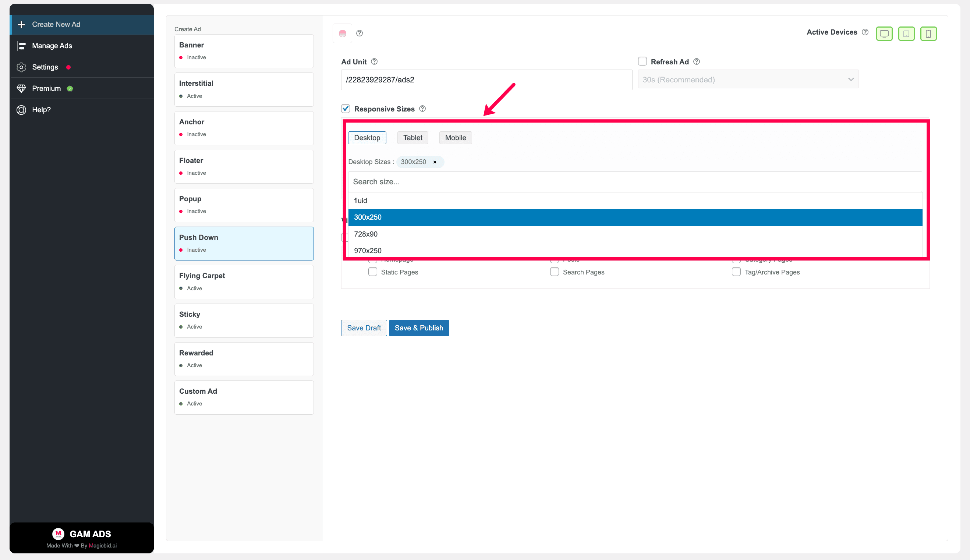Image resolution: width=970 pixels, height=560 pixels.
Task: Select the Flying Carpet ad type card
Action: click(x=244, y=282)
